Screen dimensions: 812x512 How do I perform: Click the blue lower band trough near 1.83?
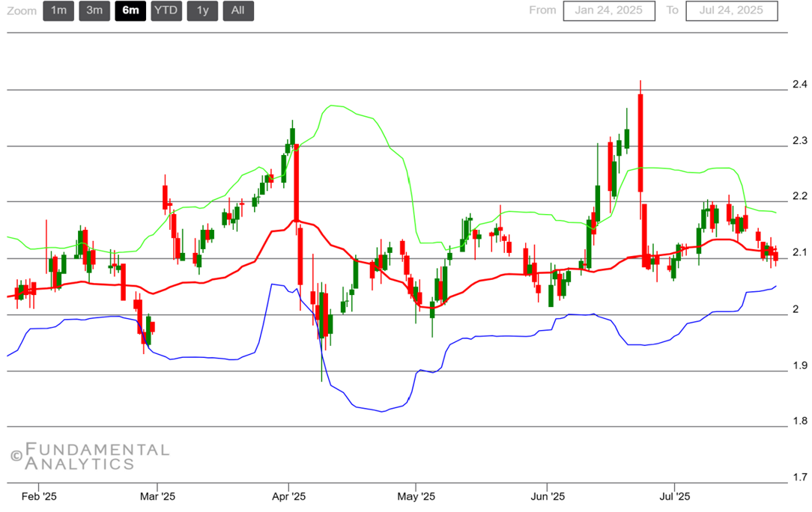pos(382,411)
